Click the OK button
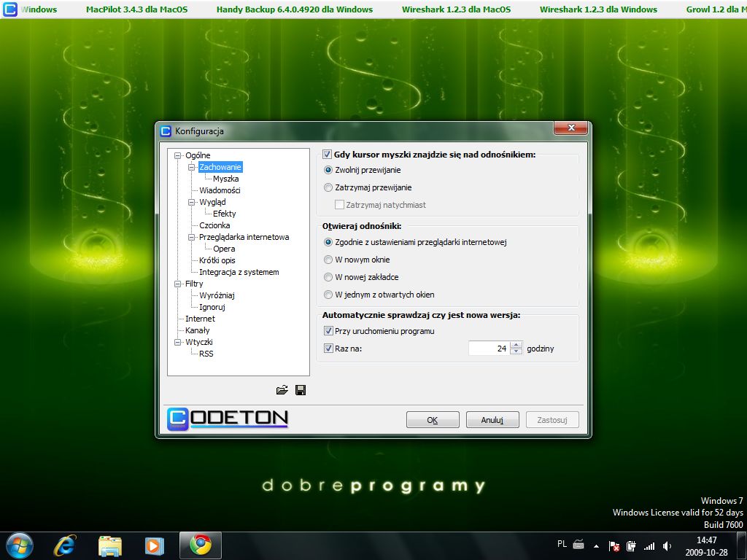 (433, 420)
